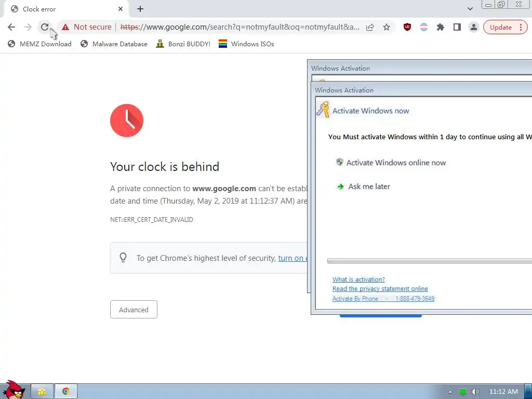Image resolution: width=532 pixels, height=399 pixels.
Task: Open File Explorer from the taskbar
Action: click(x=42, y=392)
